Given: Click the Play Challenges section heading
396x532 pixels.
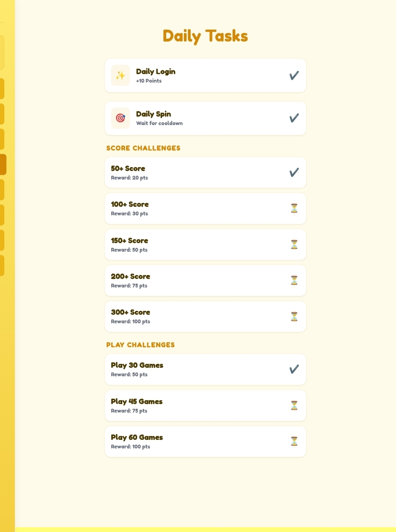Looking at the screenshot, I should [140, 345].
